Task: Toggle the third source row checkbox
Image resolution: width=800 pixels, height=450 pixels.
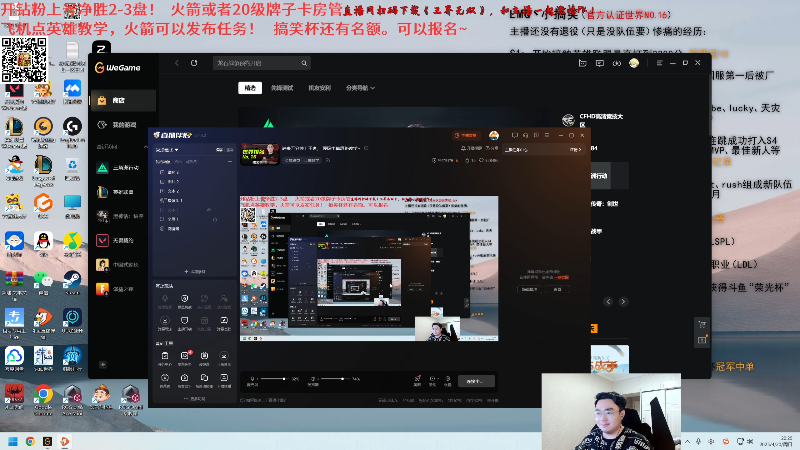Action: 162,191
